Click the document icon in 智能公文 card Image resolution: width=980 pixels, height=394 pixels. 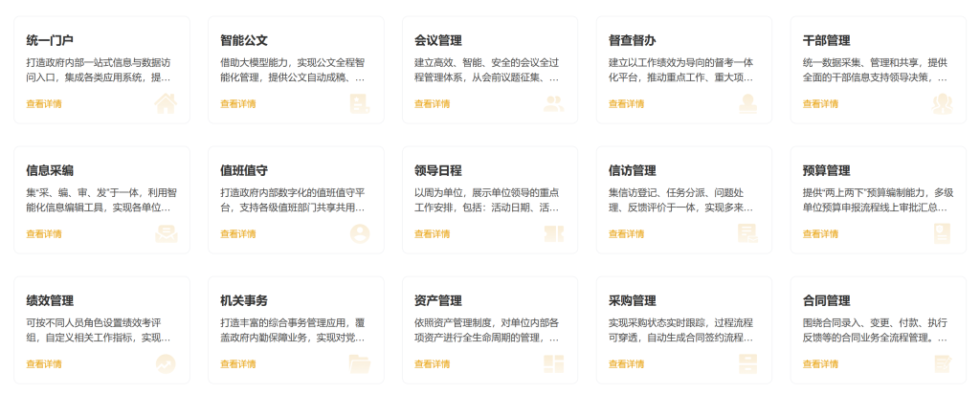pyautogui.click(x=360, y=103)
